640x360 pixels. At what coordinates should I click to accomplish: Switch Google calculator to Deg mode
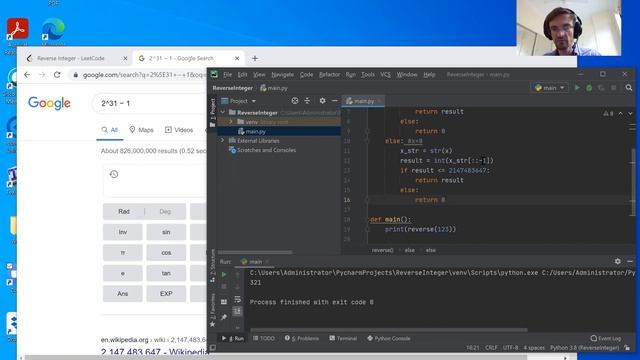coord(165,211)
